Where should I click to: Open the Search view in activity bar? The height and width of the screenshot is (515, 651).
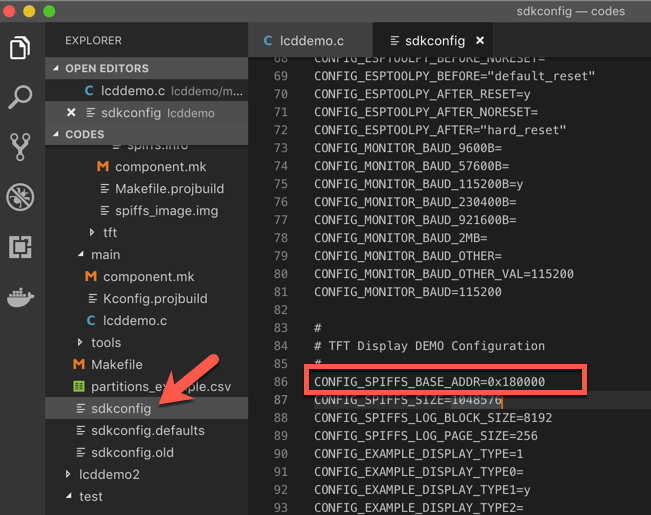[20, 97]
